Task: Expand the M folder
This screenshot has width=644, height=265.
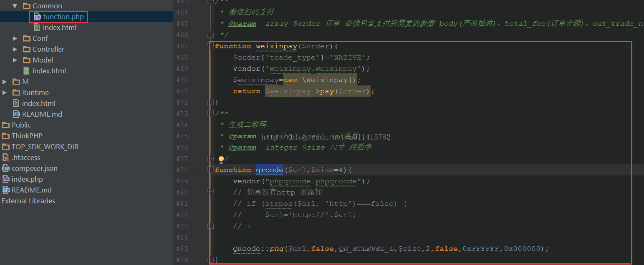Action: point(5,82)
